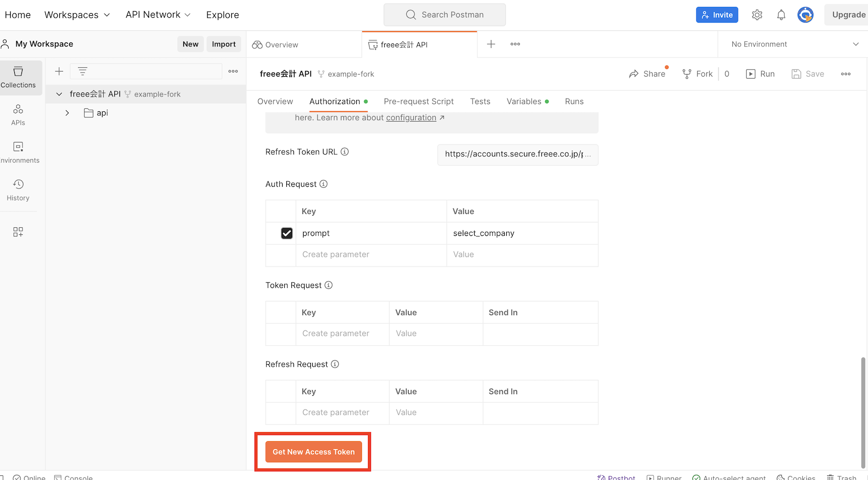868x480 pixels.
Task: Uncheck the prompt Auth Request parameter
Action: point(287,233)
